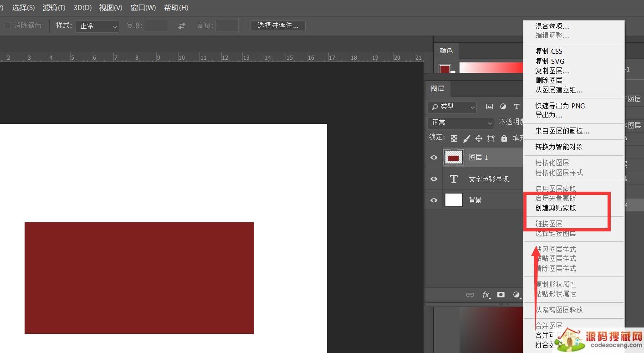
Task: Swap width and height arrows icon
Action: 182,26
